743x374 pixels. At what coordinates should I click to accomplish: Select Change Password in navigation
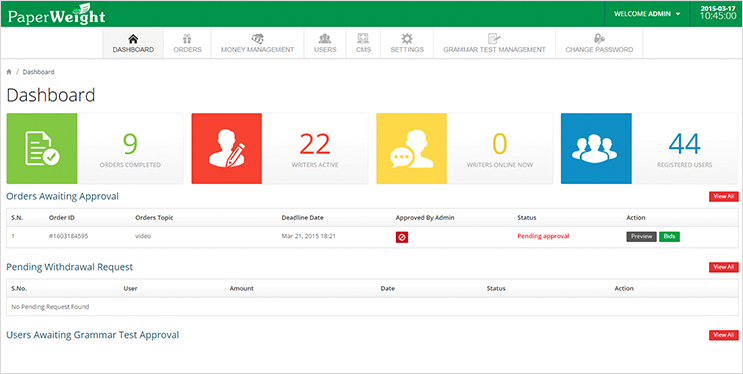click(x=599, y=43)
